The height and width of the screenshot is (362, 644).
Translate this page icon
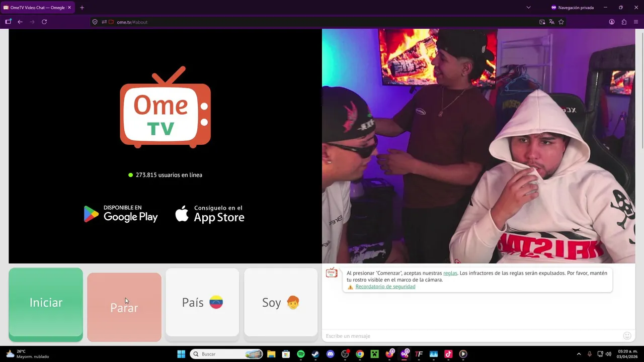coord(551,22)
